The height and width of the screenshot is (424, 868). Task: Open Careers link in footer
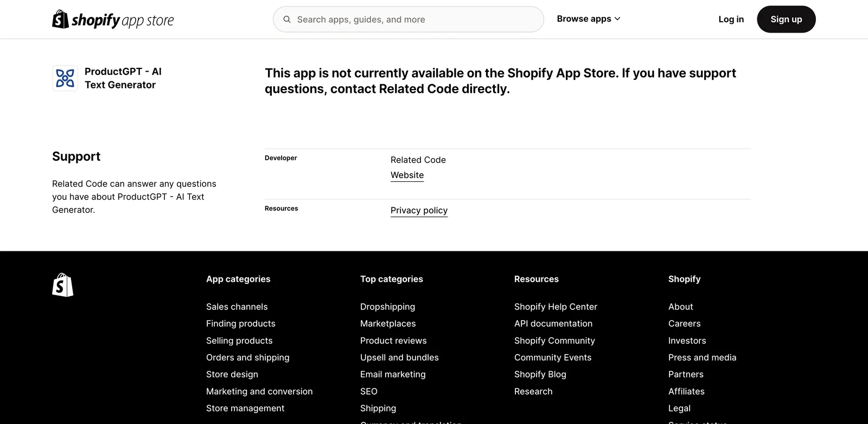685,324
